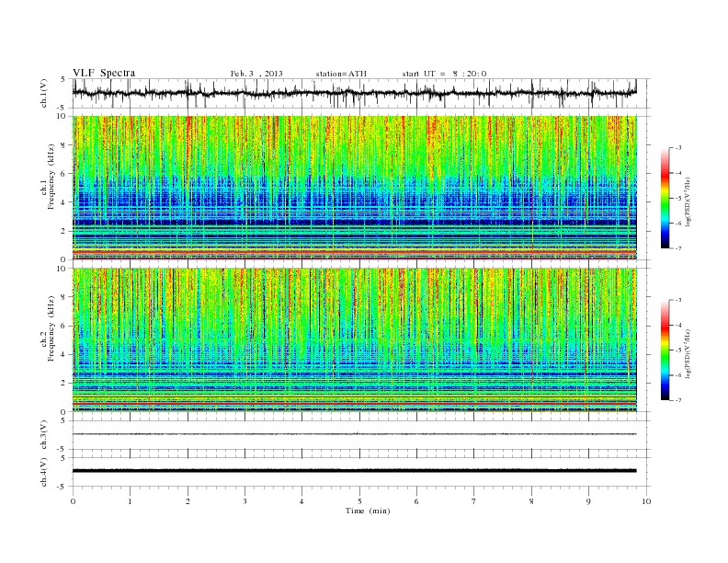Screen dimensions: 728x563
Task: Click the "8" kHz tick on ch.1 spectrogram
Action: [x=64, y=145]
